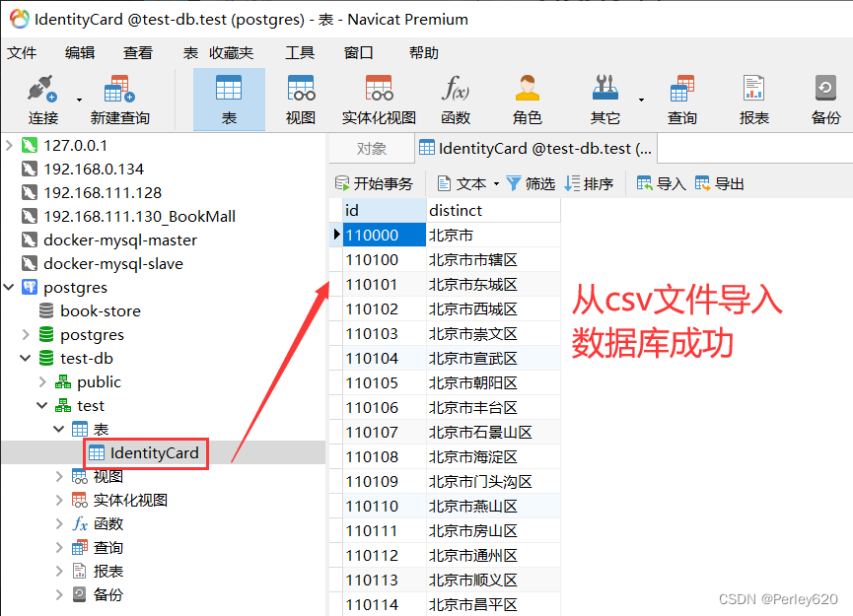This screenshot has height=616, width=853.
Task: Open the Others (其它) dropdown arrow
Action: point(641,100)
